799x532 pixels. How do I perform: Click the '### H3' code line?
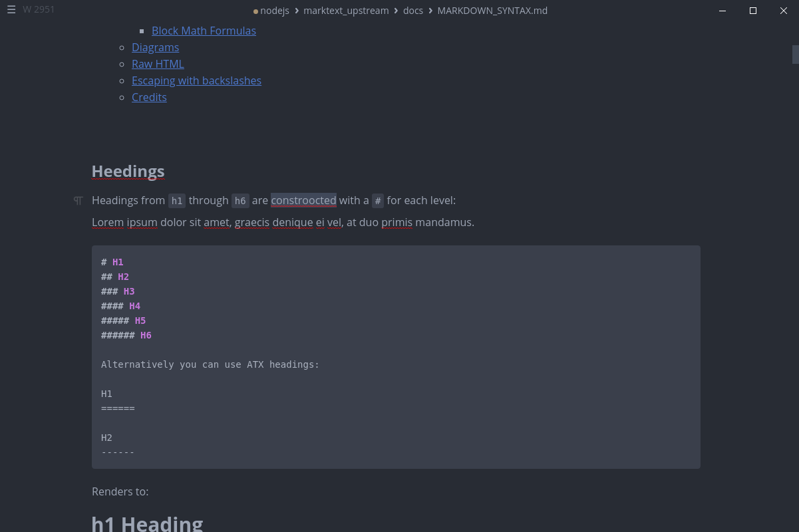click(118, 291)
